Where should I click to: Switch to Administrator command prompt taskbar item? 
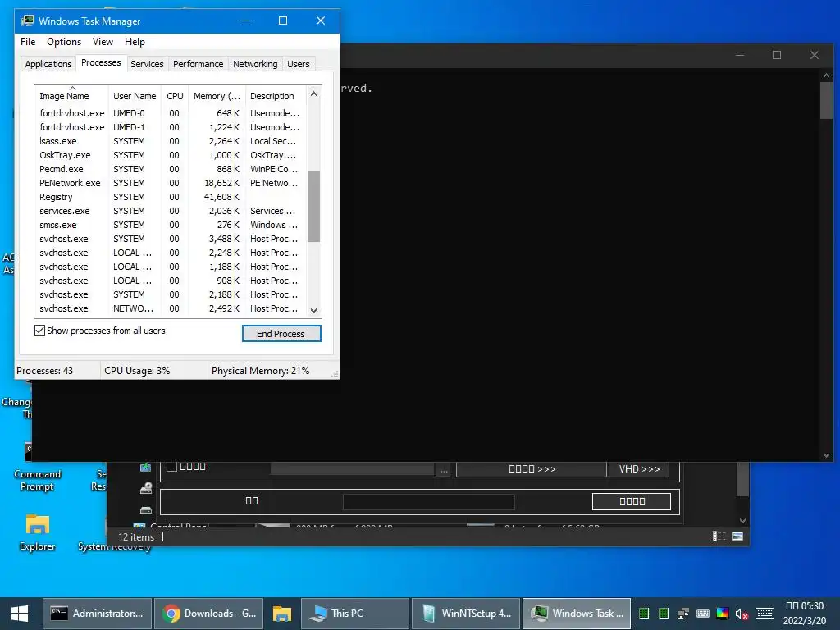click(98, 614)
